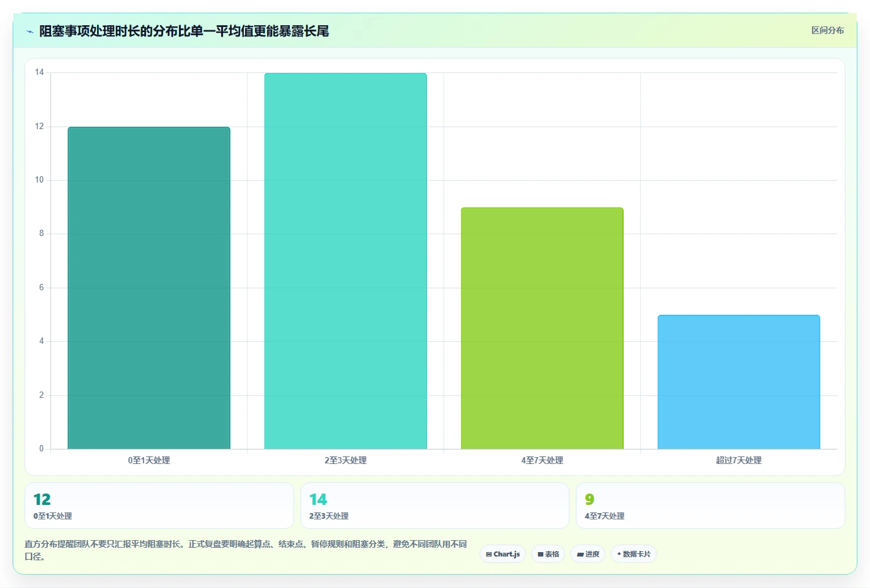Screen dimensions: 870x588
Task: Click the green 4至7天处理 bar
Action: 542,328
